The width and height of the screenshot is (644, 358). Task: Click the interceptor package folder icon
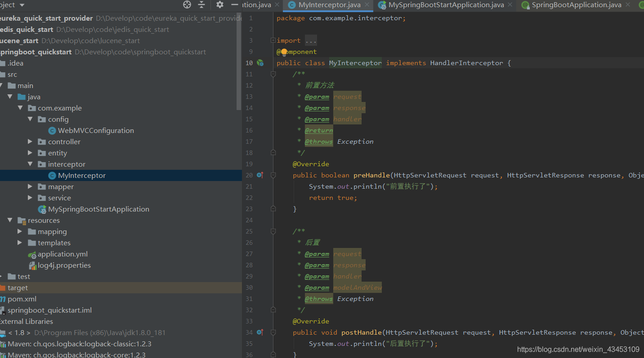point(42,164)
